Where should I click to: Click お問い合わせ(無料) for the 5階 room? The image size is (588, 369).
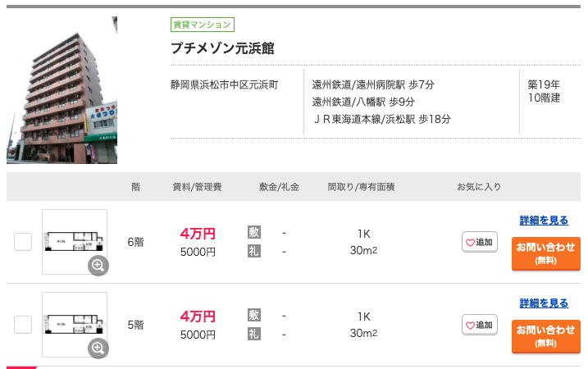546,336
